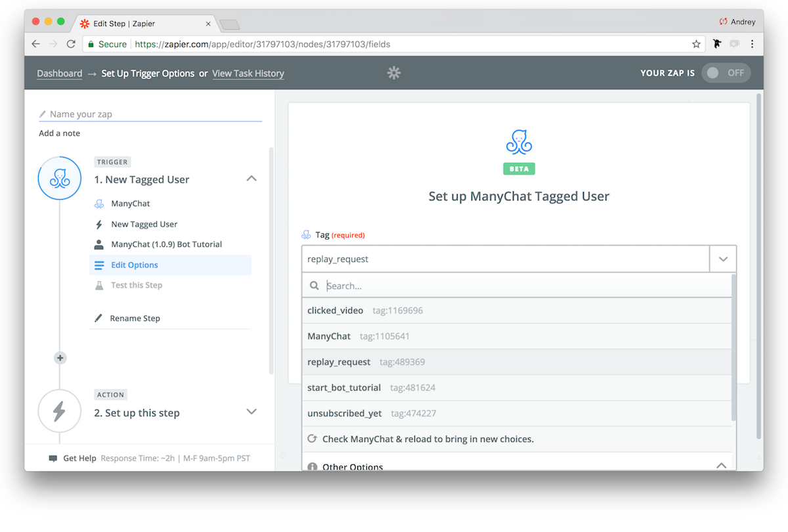
Task: Bookmark this page with the star icon
Action: click(696, 45)
